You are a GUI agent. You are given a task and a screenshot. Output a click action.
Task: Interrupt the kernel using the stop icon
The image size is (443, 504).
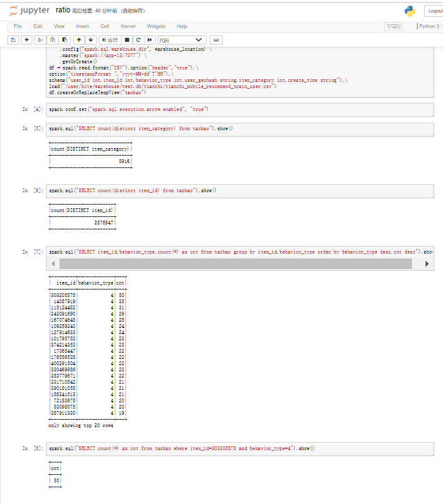tap(127, 40)
